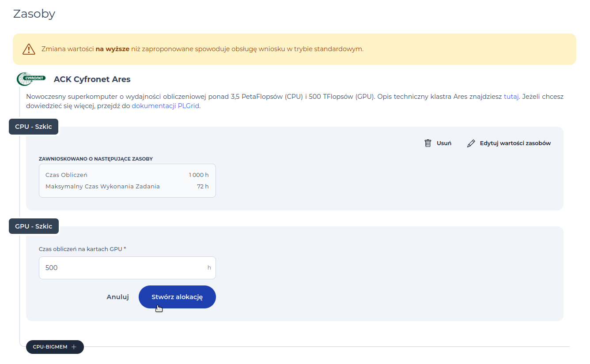Click the 72 h value
This screenshot has height=364, width=590.
(203, 186)
